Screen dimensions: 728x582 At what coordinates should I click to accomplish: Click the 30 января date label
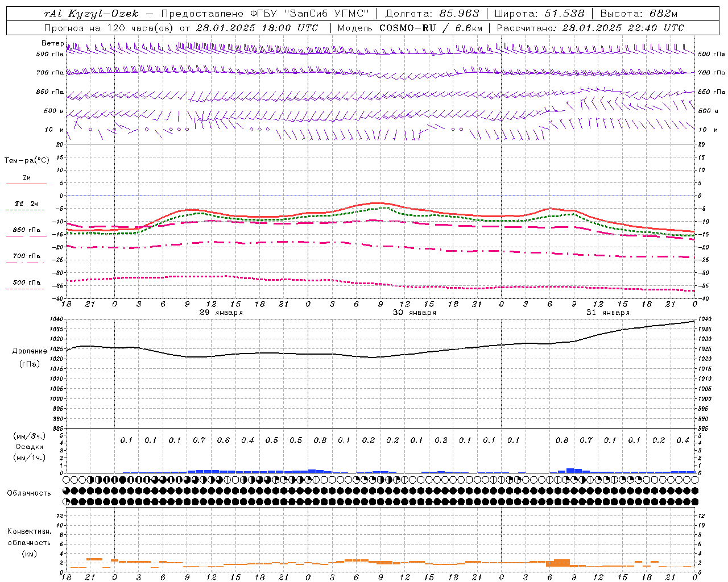click(x=415, y=313)
